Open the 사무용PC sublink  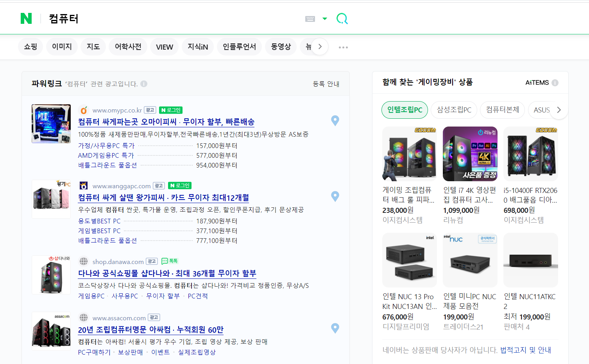125,296
